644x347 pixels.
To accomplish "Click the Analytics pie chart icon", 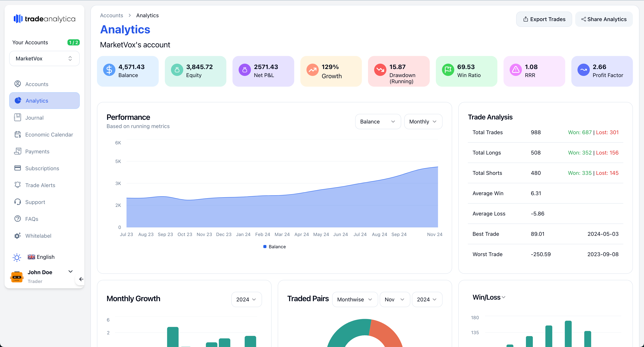I will (x=18, y=100).
